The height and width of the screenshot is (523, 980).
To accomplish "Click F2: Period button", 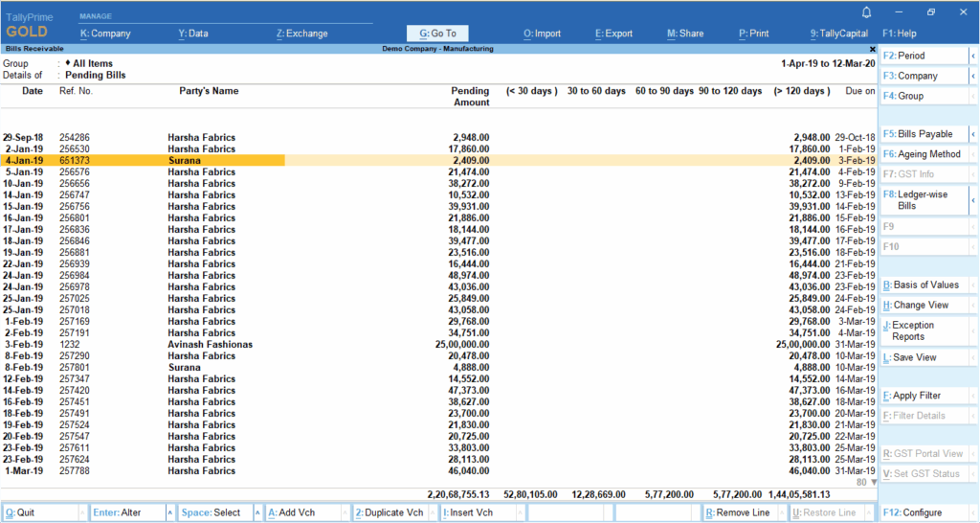I will pyautogui.click(x=924, y=56).
